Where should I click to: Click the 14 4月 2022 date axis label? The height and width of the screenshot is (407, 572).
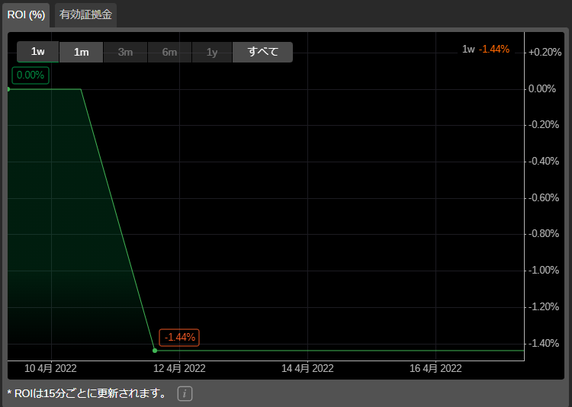[x=308, y=368]
